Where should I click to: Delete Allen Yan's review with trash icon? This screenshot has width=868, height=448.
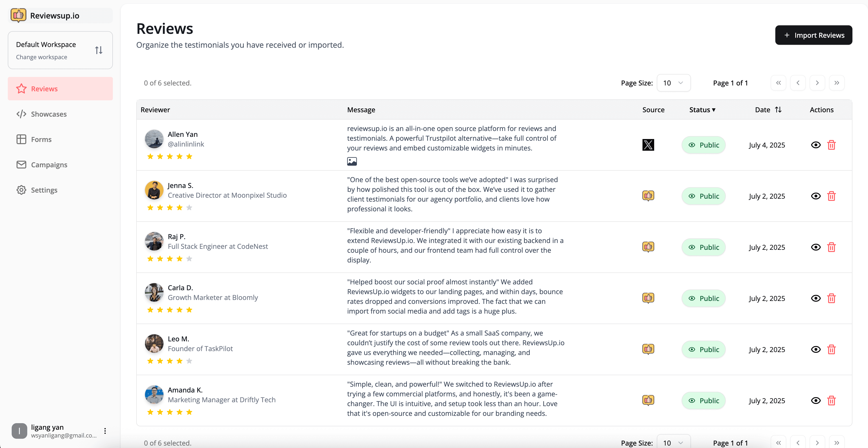(831, 145)
